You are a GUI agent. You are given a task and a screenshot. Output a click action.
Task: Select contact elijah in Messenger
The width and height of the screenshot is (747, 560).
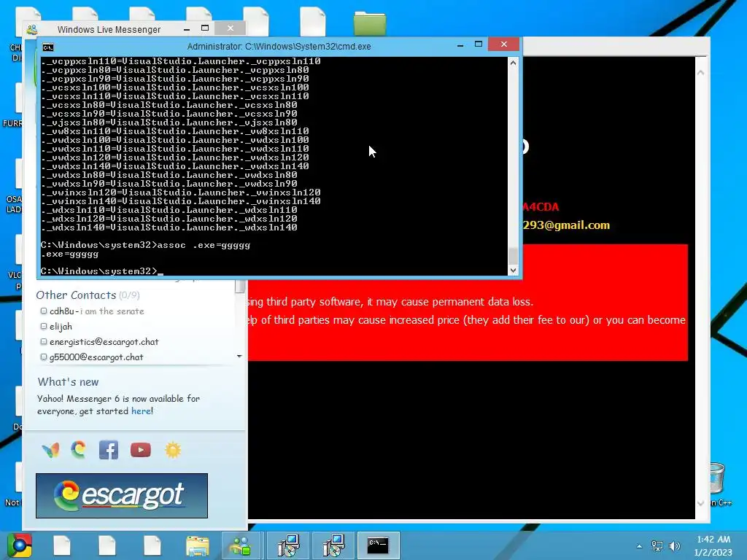click(x=61, y=326)
